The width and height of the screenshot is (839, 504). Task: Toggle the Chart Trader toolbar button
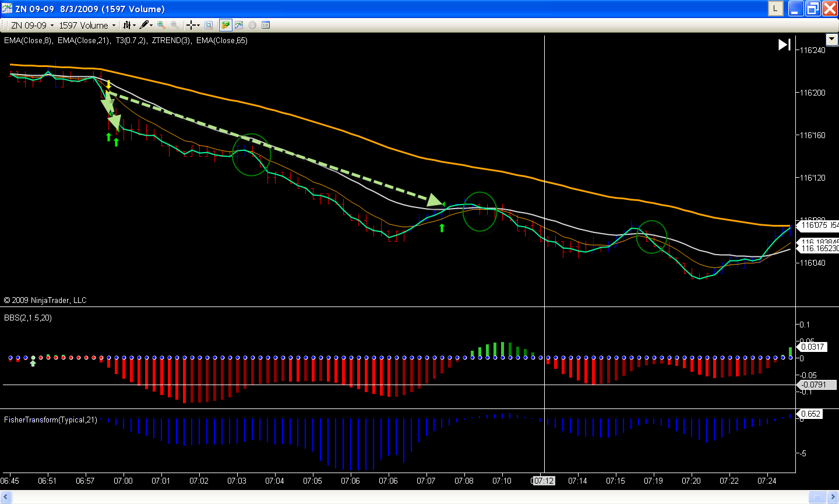225,25
